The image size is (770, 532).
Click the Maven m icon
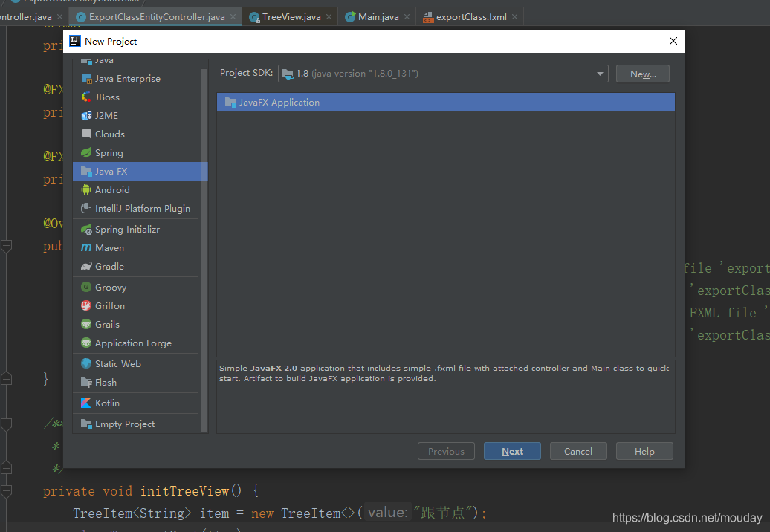coord(86,248)
